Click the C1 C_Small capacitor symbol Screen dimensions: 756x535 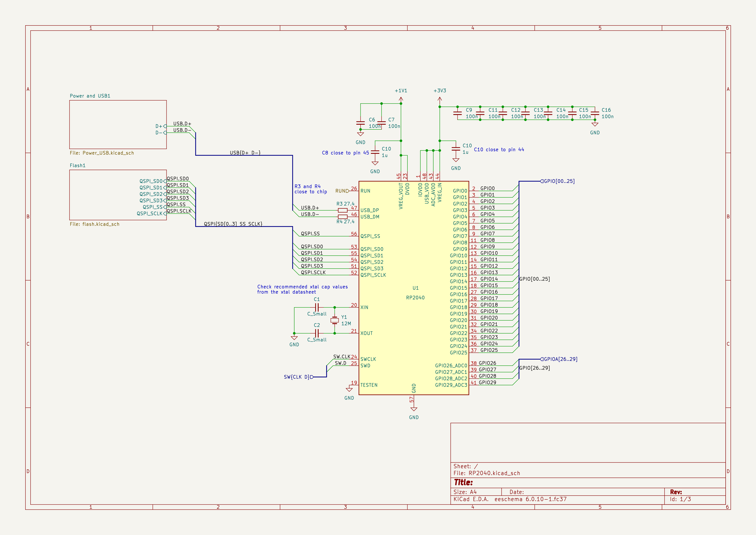(x=317, y=307)
